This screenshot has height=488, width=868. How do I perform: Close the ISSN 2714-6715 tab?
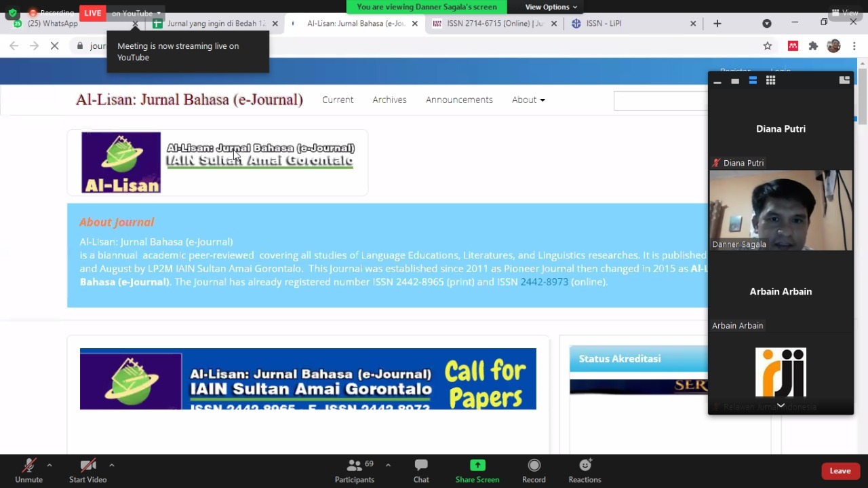pyautogui.click(x=554, y=24)
